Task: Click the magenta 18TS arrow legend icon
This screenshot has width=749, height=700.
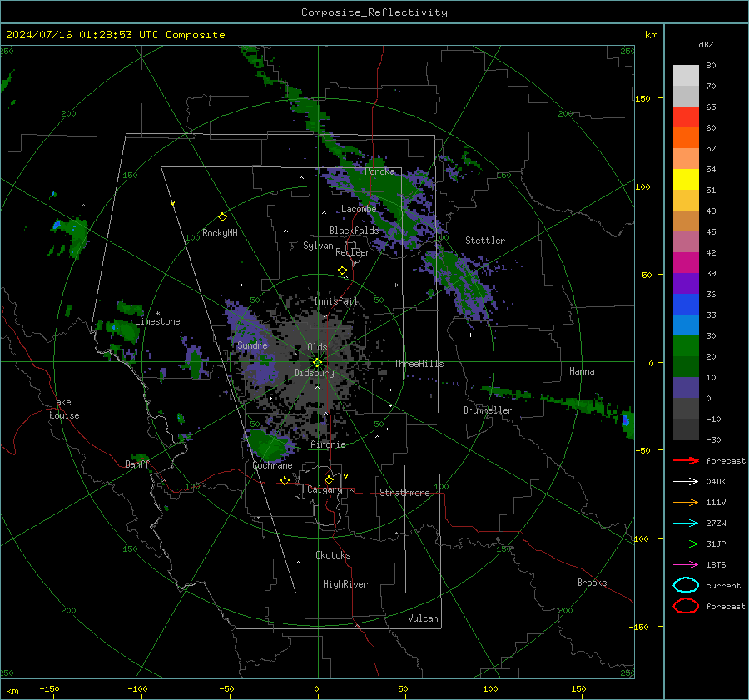Action: 686,565
